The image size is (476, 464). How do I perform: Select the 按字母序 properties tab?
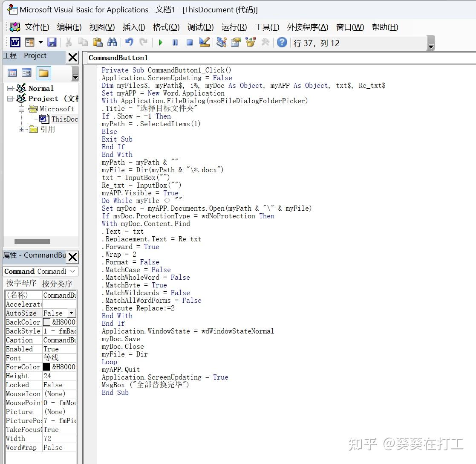[x=21, y=283]
